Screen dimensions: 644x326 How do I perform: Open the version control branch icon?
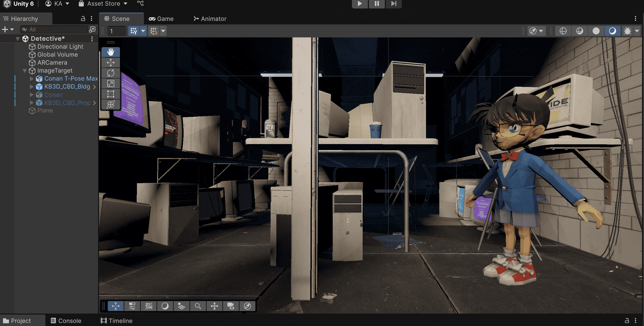pyautogui.click(x=140, y=3)
